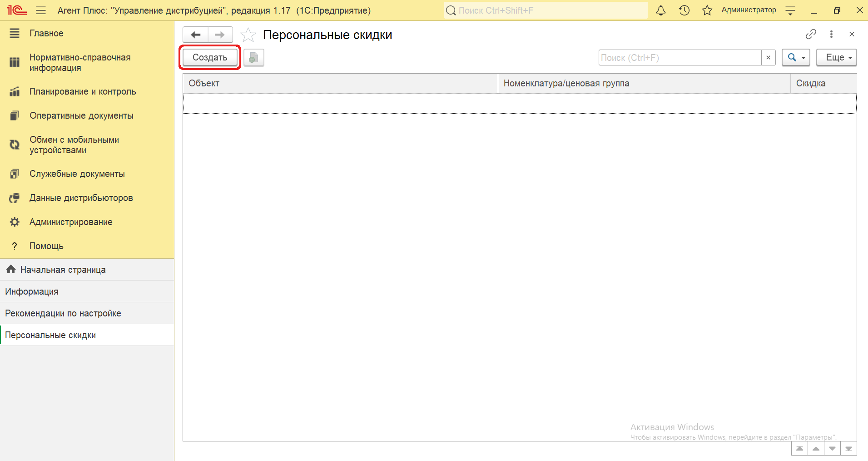Viewport: 868px width, 461px height.
Task: Switch to the Рекомендации по настройке tab
Action: click(63, 313)
